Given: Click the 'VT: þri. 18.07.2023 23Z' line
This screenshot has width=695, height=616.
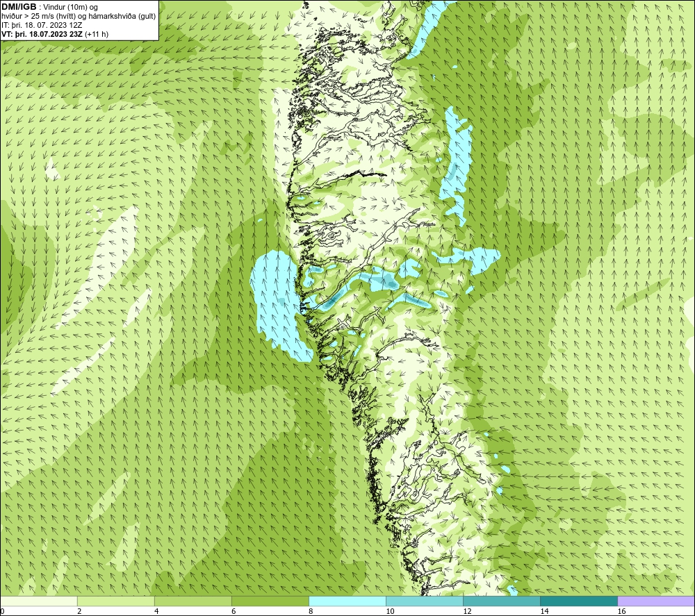Looking at the screenshot, I should tap(42, 34).
